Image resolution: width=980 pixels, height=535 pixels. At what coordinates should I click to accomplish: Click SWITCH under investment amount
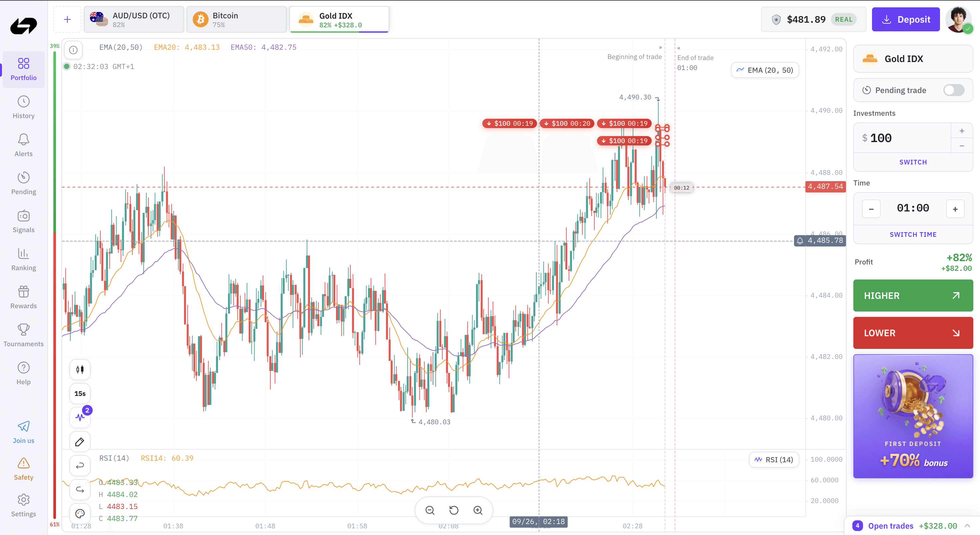pyautogui.click(x=913, y=162)
